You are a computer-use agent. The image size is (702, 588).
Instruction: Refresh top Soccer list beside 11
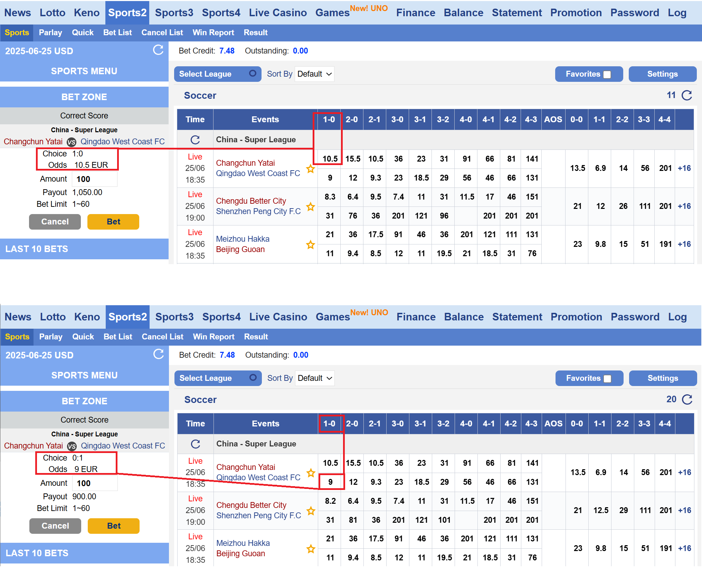(x=687, y=95)
